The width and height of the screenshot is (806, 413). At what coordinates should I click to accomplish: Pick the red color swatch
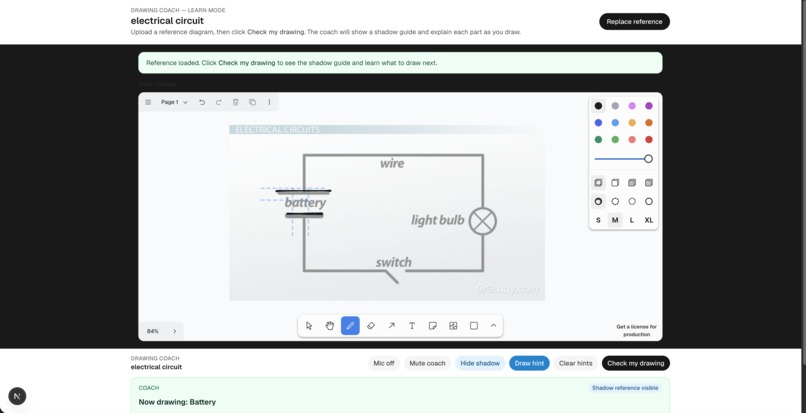pyautogui.click(x=649, y=139)
